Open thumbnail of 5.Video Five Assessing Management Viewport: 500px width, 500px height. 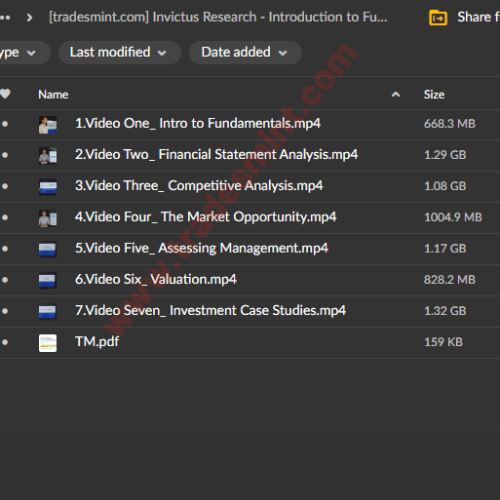(x=48, y=249)
